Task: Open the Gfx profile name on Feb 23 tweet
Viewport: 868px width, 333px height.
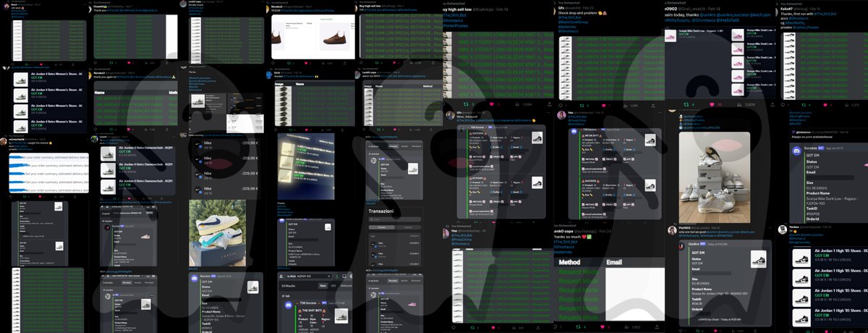Action: coord(561,8)
